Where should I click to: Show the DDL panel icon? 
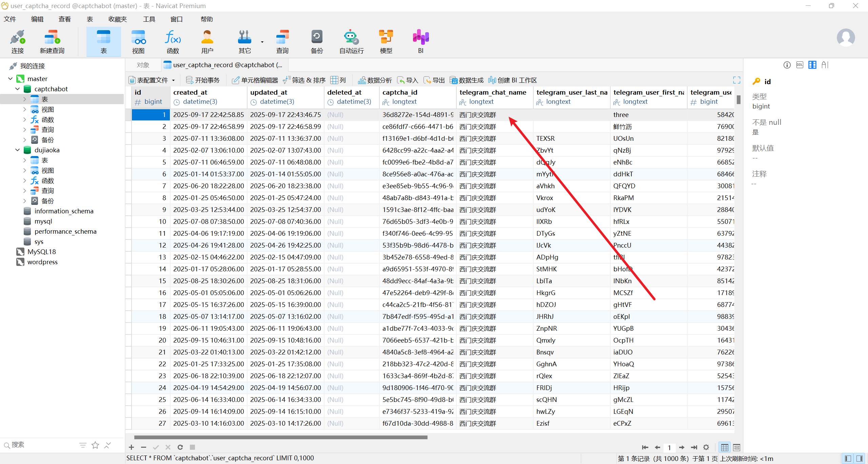[800, 65]
